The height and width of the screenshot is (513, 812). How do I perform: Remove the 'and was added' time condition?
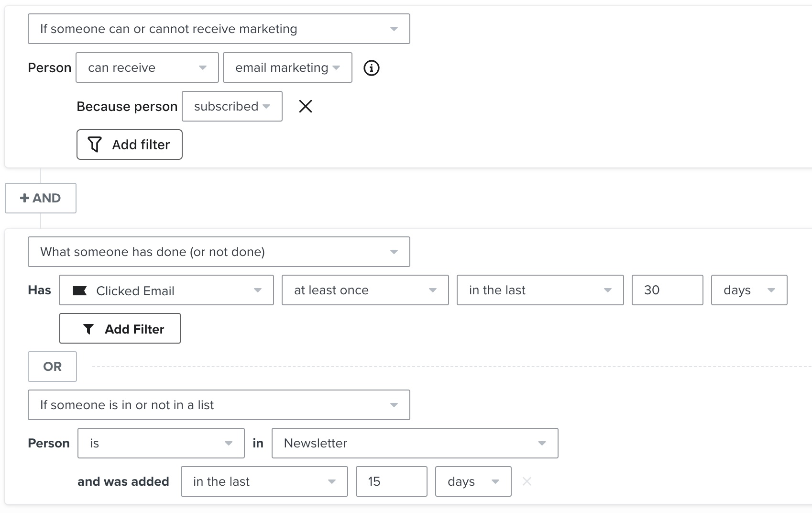pyautogui.click(x=527, y=481)
